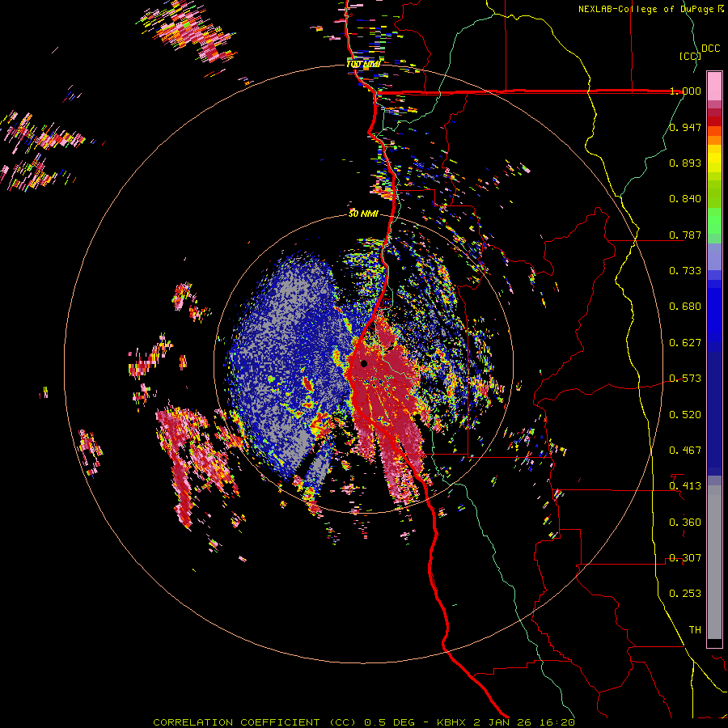Pick the lavender band on the color bar

[714, 256]
